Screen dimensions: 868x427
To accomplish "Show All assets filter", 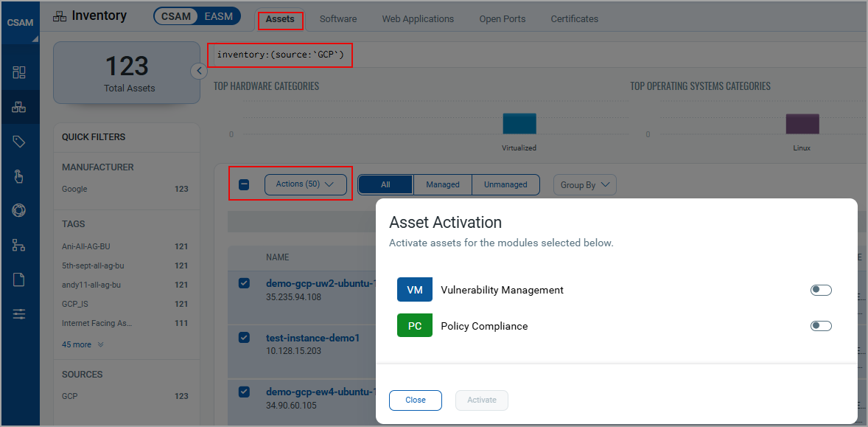I will (x=385, y=185).
